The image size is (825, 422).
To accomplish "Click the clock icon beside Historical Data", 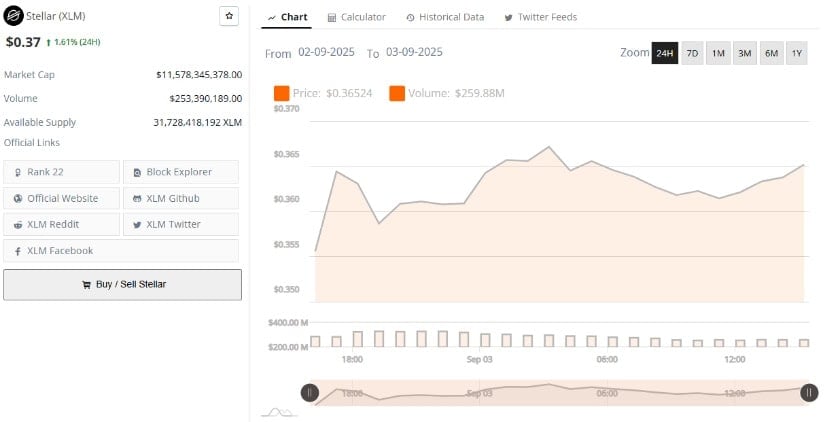I will [x=410, y=18].
